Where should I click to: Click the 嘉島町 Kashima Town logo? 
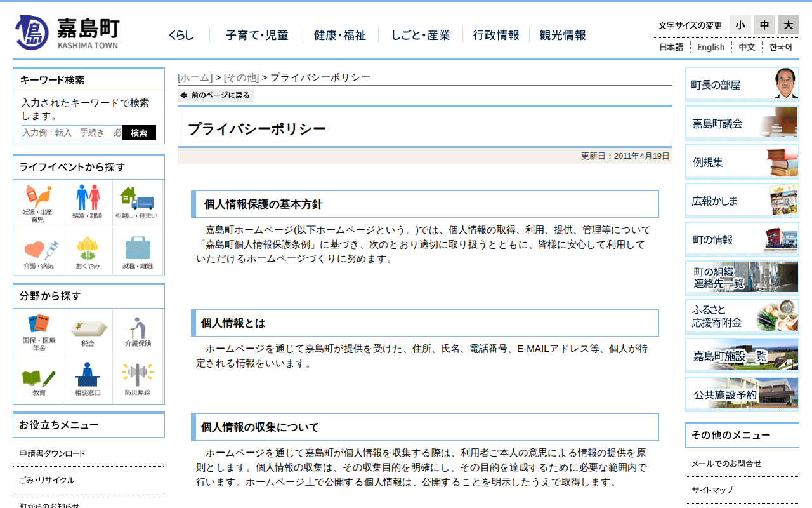[x=67, y=32]
